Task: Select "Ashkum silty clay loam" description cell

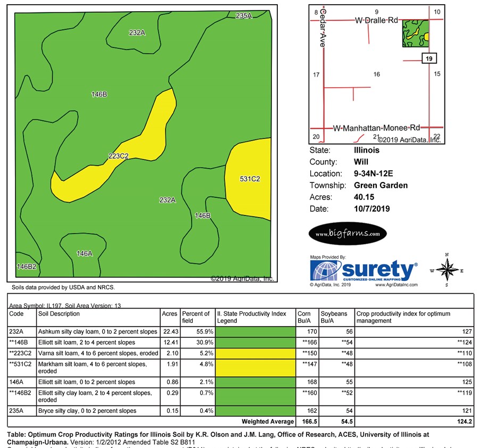Action: pyautogui.click(x=98, y=331)
